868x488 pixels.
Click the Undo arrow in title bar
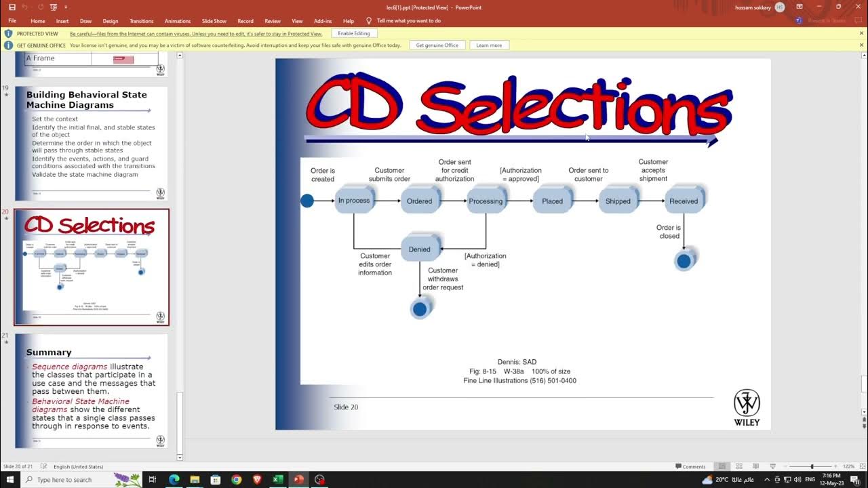[x=24, y=7]
